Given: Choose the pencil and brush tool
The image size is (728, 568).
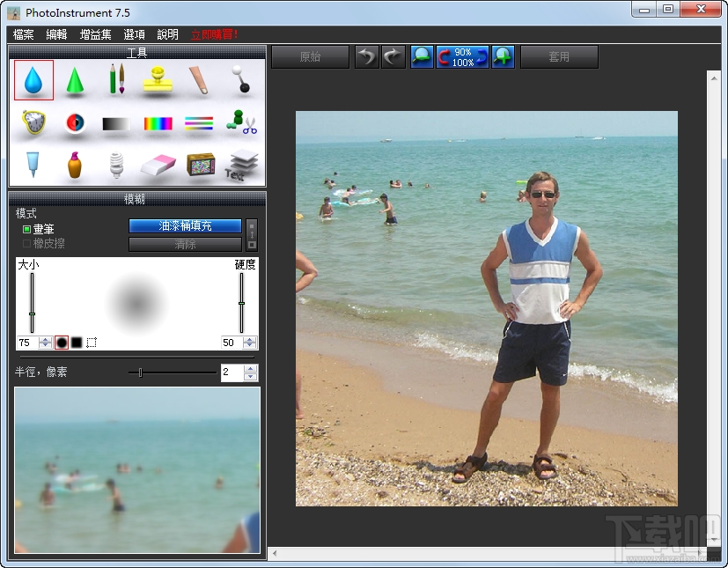Looking at the screenshot, I should pos(116,79).
